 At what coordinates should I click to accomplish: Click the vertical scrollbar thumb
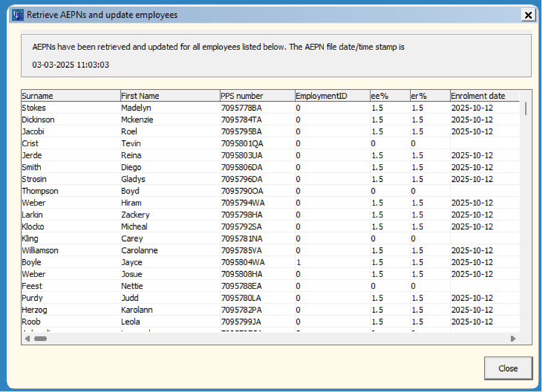[x=526, y=108]
